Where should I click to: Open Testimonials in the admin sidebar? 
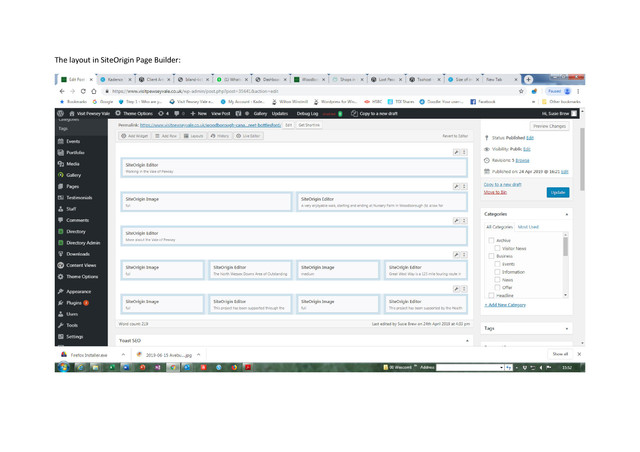pyautogui.click(x=81, y=198)
